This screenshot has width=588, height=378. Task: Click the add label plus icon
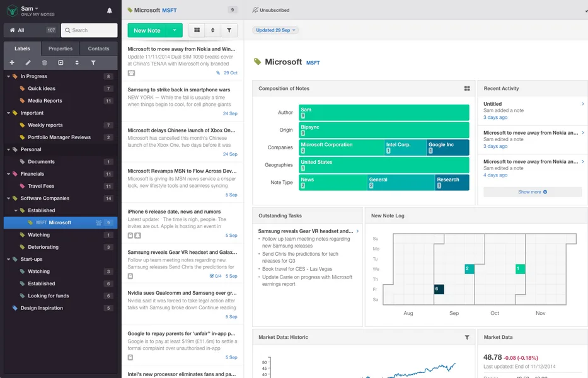(12, 62)
